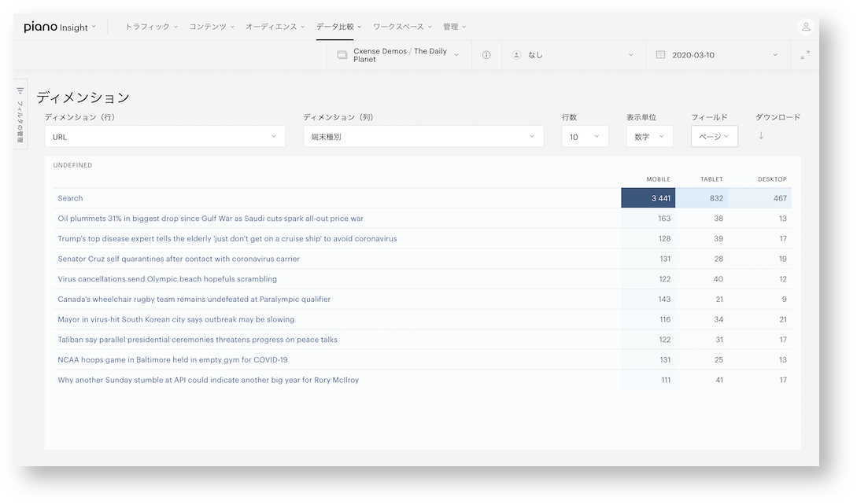Open the user profile icon
Image resolution: width=857 pixels, height=504 pixels.
click(806, 26)
